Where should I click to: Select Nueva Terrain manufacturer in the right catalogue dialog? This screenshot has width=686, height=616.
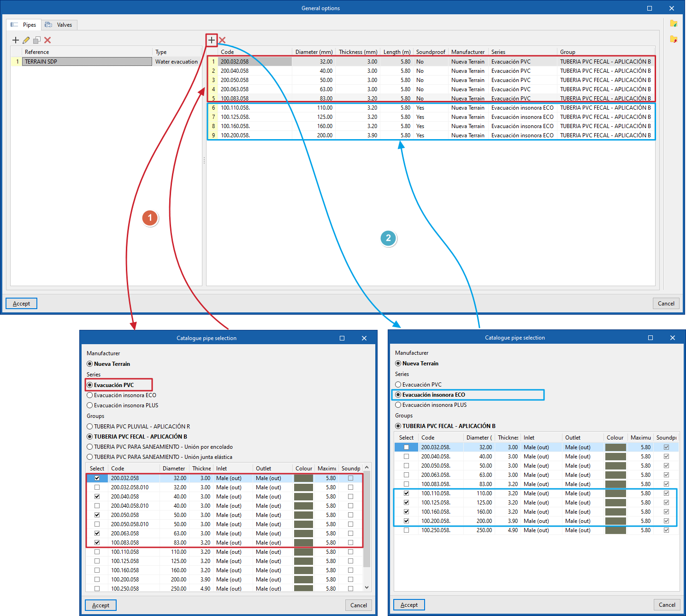coord(417,364)
